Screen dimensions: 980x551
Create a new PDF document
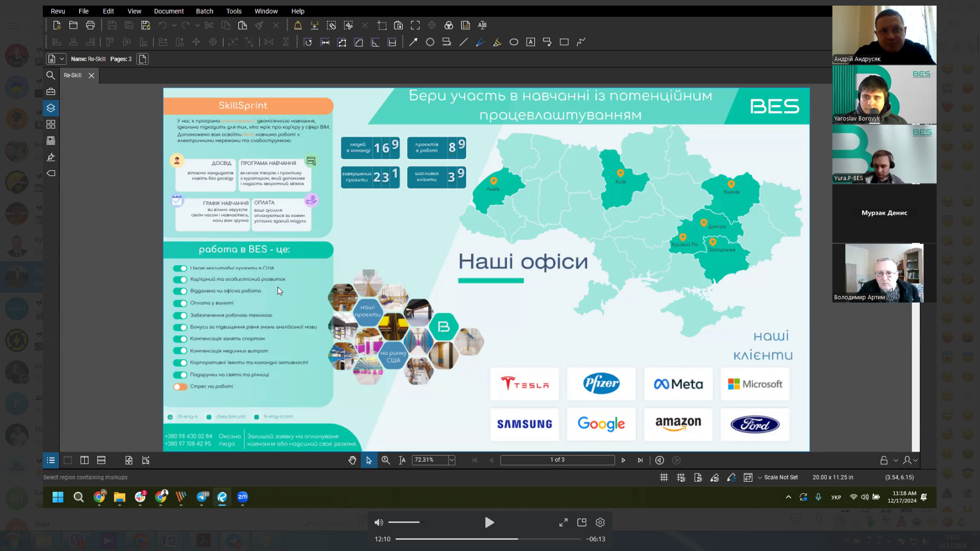pyautogui.click(x=57, y=25)
